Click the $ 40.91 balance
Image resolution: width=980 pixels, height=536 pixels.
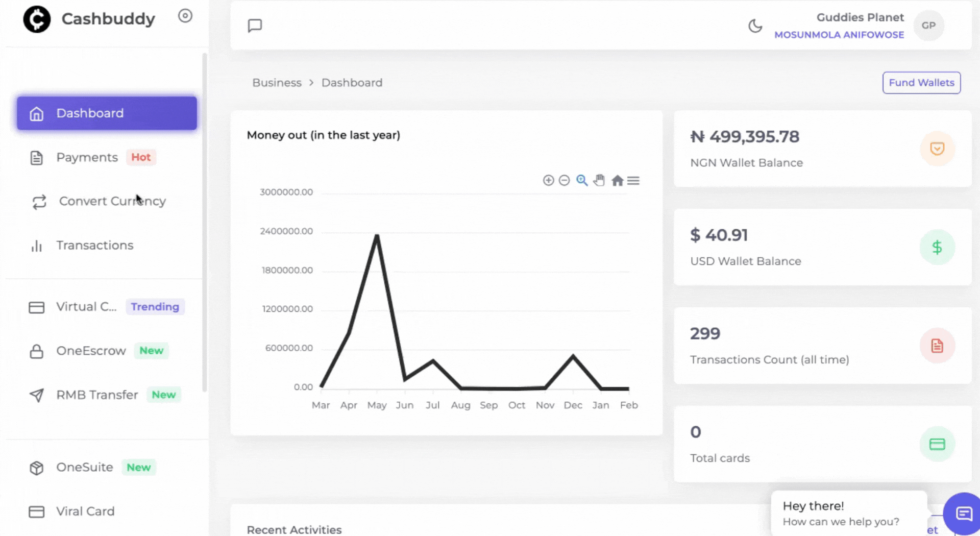719,235
